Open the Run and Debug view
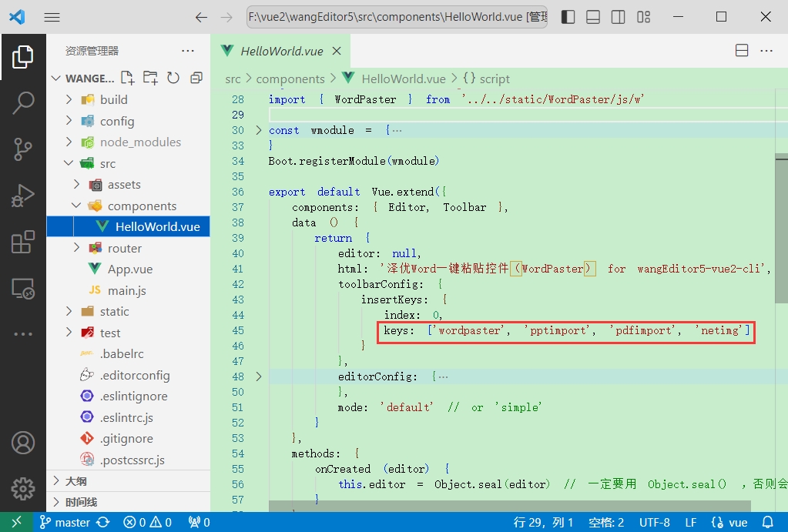Image resolution: width=788 pixels, height=532 pixels. click(23, 196)
